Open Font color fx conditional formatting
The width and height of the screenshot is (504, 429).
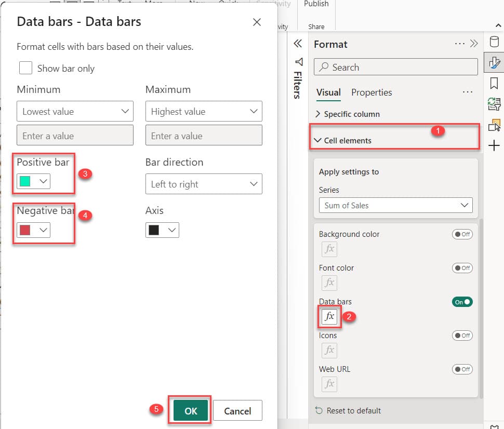coord(329,283)
